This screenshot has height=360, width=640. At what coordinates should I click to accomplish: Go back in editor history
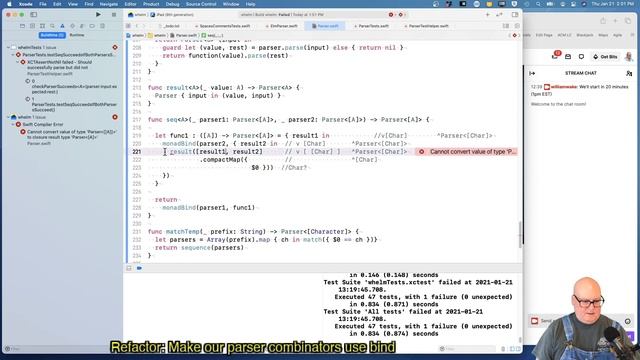137,26
